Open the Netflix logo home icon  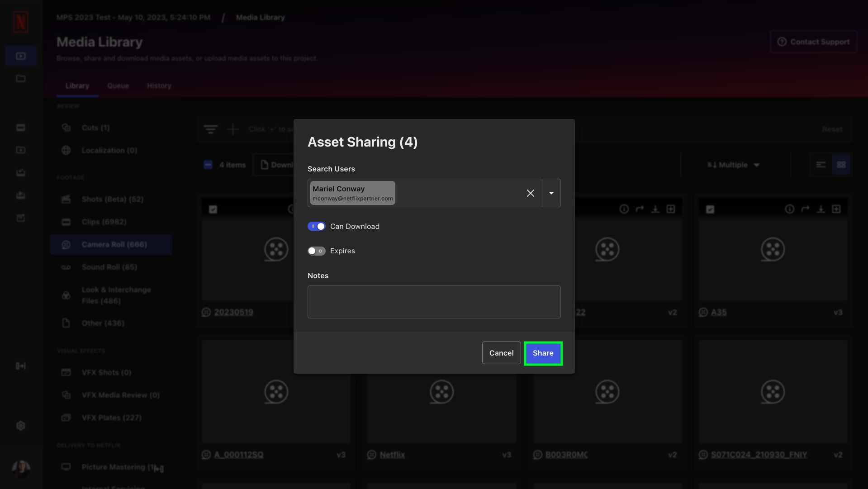pyautogui.click(x=21, y=22)
